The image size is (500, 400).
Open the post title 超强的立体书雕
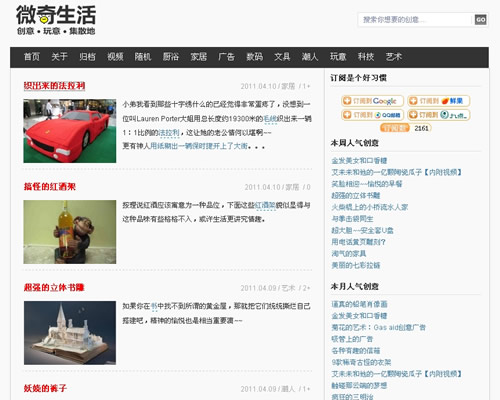54,287
